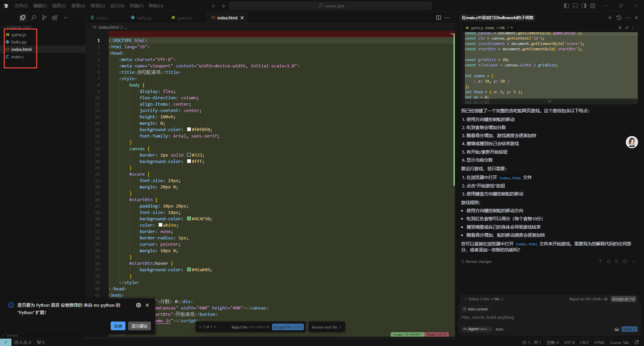Accept game.js changes with checkmark
This screenshot has height=346, width=644.
coord(627,28)
